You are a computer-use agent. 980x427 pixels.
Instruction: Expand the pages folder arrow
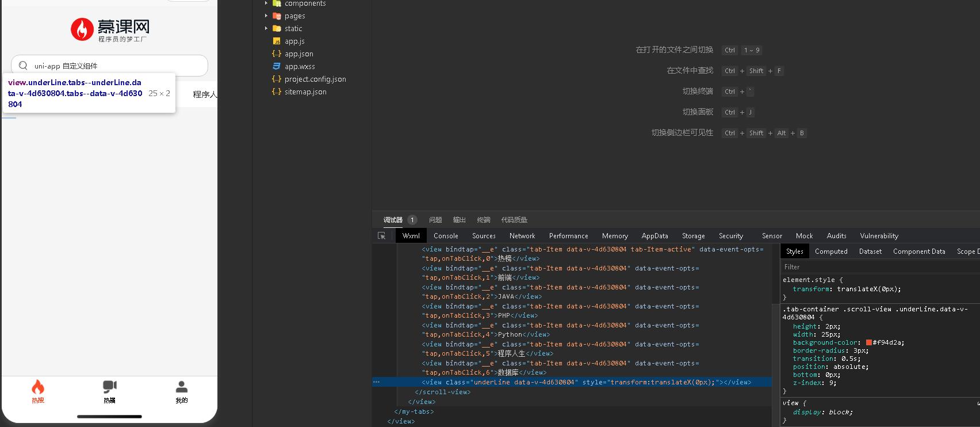266,16
